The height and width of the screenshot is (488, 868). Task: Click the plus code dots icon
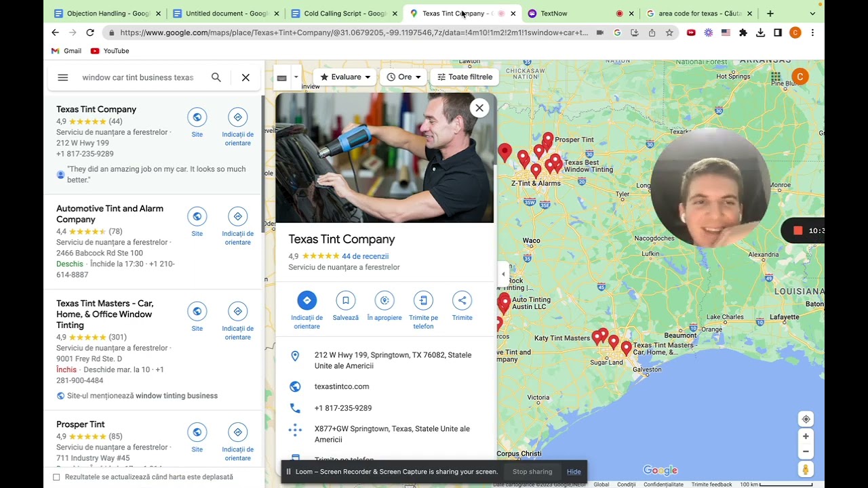coord(295,429)
